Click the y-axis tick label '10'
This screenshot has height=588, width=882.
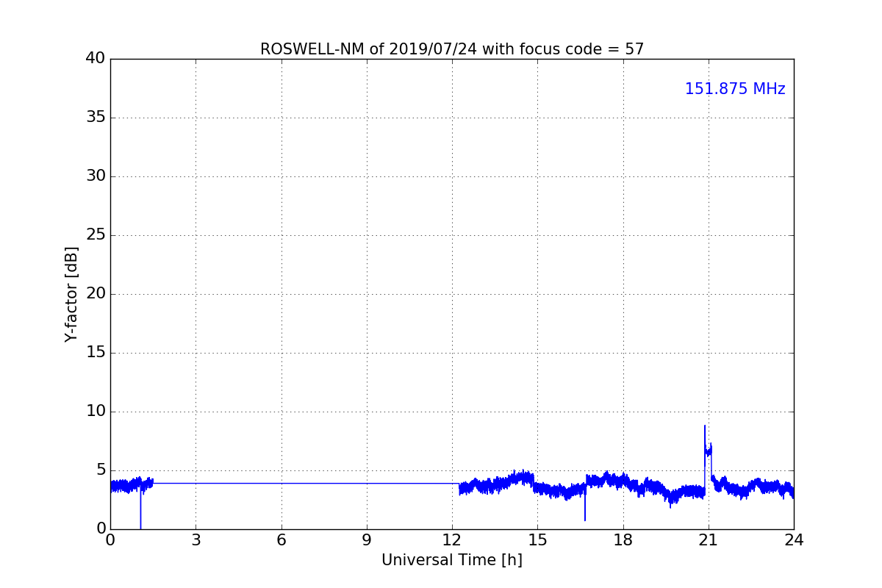coord(96,412)
